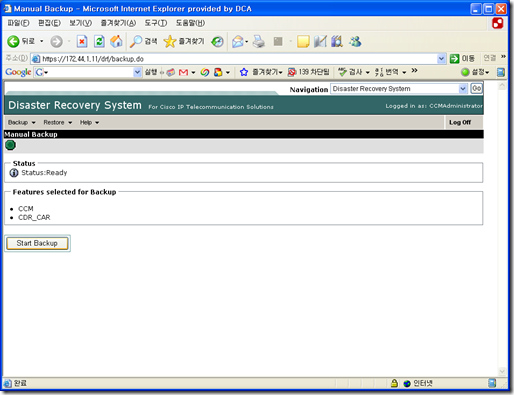
Task: Click the SSL lock icon in status bar
Action: pos(394,383)
